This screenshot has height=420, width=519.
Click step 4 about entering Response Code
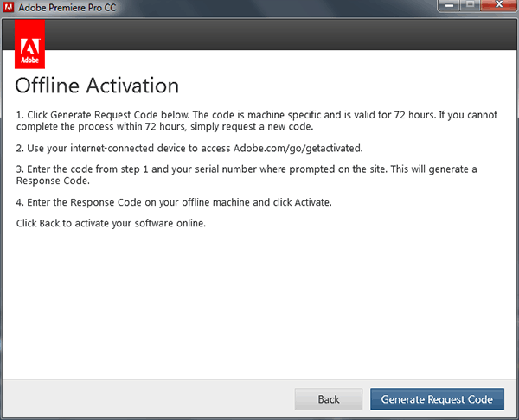point(174,202)
